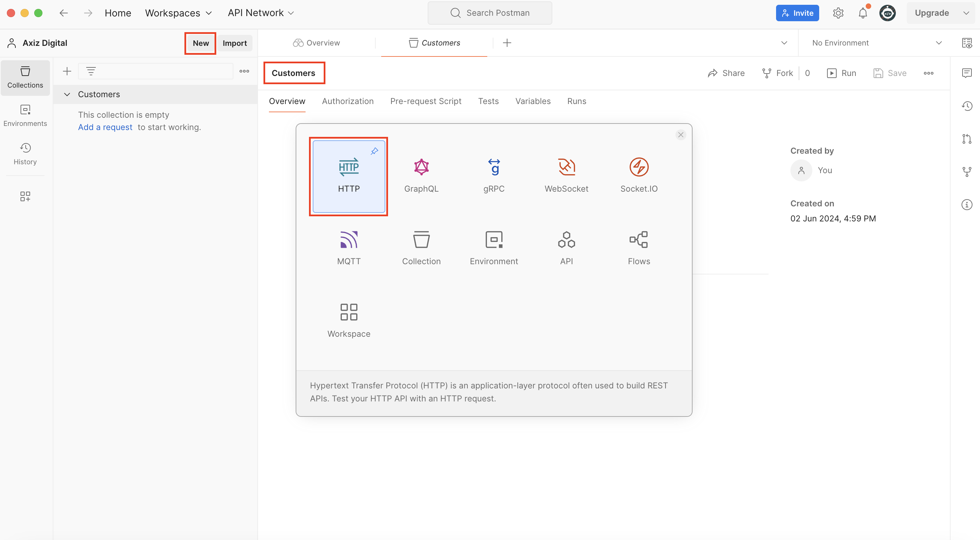Viewport: 980px width, 540px height.
Task: Open the changelog history icon on right
Action: pyautogui.click(x=967, y=106)
